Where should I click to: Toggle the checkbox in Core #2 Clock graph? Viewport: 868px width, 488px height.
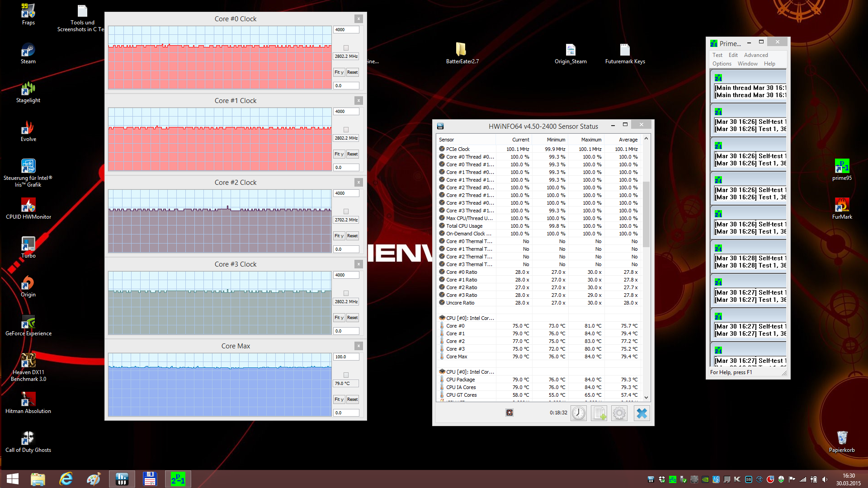point(346,211)
